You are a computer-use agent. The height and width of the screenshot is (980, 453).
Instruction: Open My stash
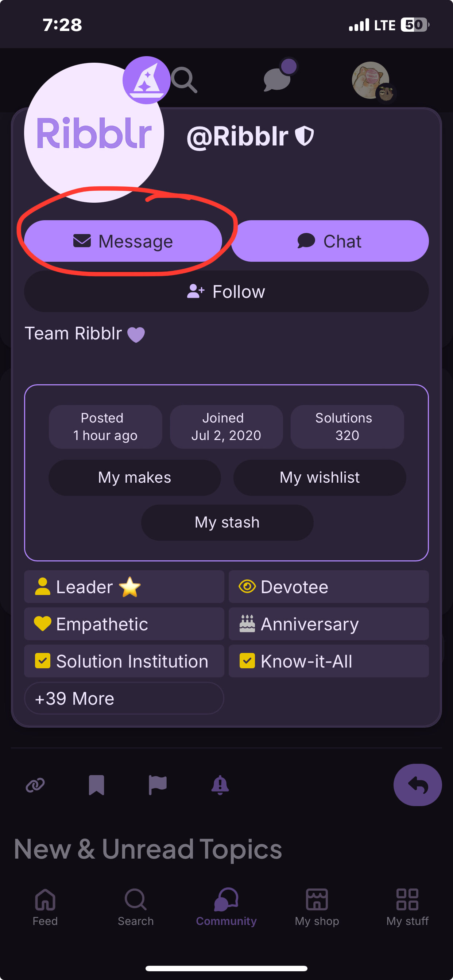click(x=227, y=522)
